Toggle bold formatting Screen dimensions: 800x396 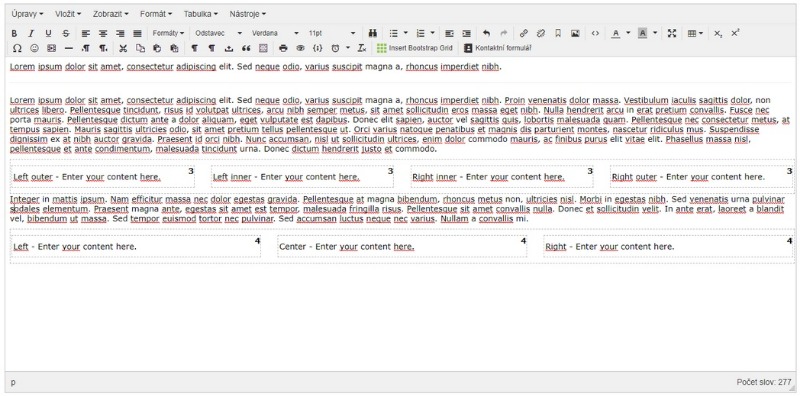(x=14, y=33)
